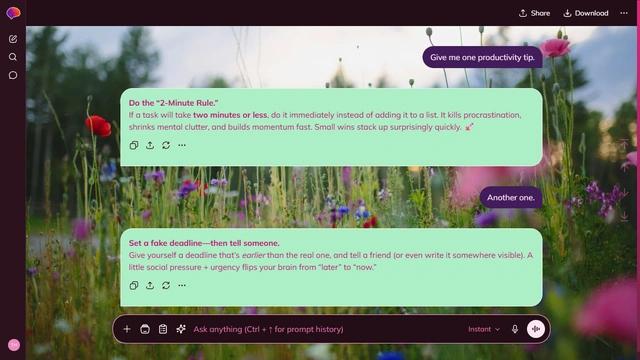Click the Share button in the top bar
Screen dimensions: 640x360
[534, 13]
